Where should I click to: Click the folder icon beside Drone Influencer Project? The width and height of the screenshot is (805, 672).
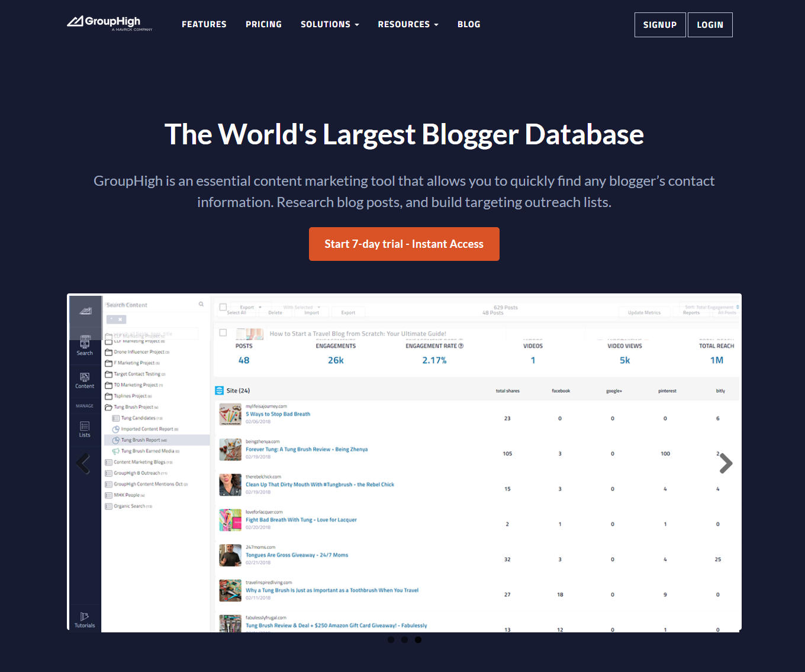[x=108, y=352]
